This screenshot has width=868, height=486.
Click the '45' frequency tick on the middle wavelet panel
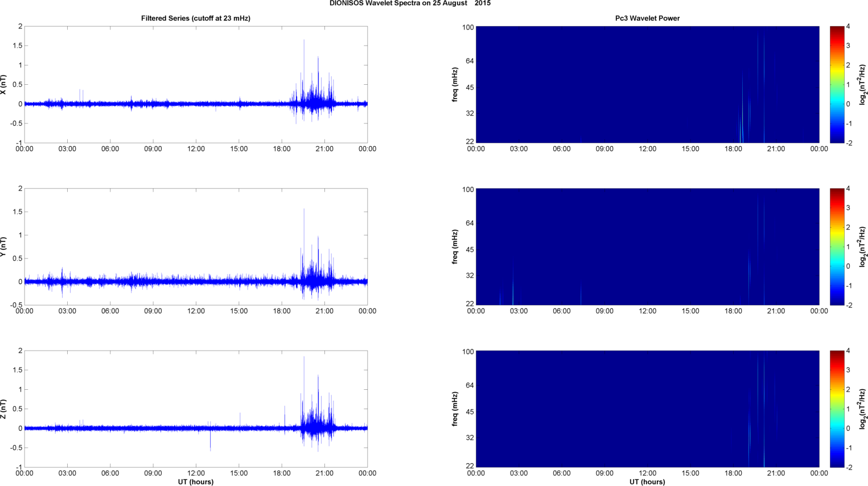coord(470,250)
